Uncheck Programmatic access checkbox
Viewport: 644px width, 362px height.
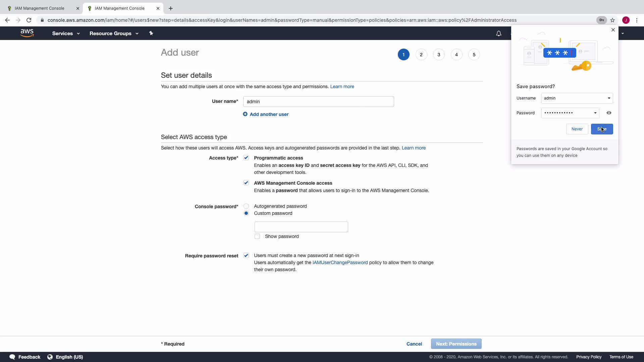(246, 158)
